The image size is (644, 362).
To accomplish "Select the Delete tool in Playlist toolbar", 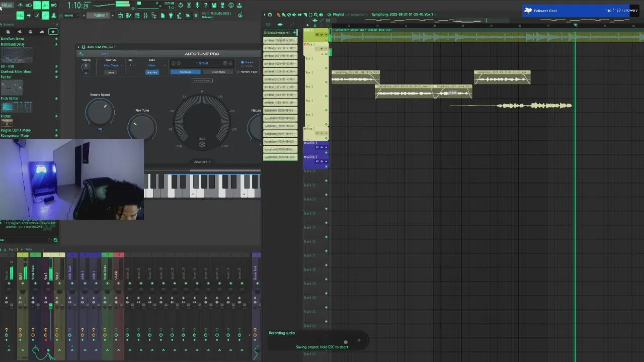I will pyautogui.click(x=289, y=15).
